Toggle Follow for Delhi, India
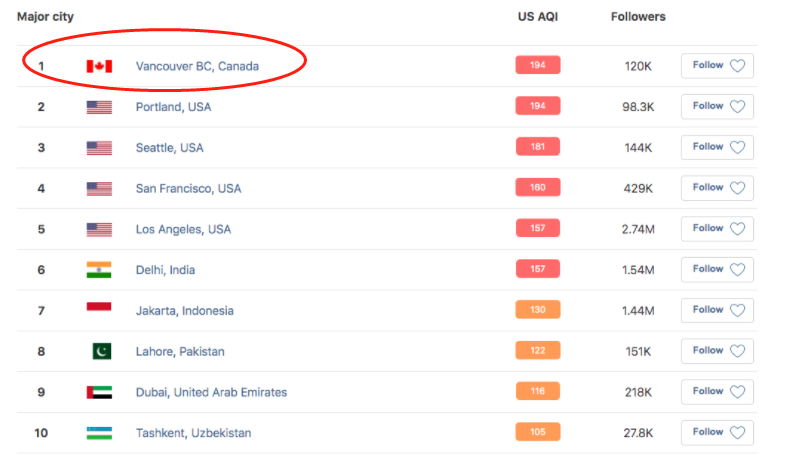The image size is (794, 460). tap(717, 269)
